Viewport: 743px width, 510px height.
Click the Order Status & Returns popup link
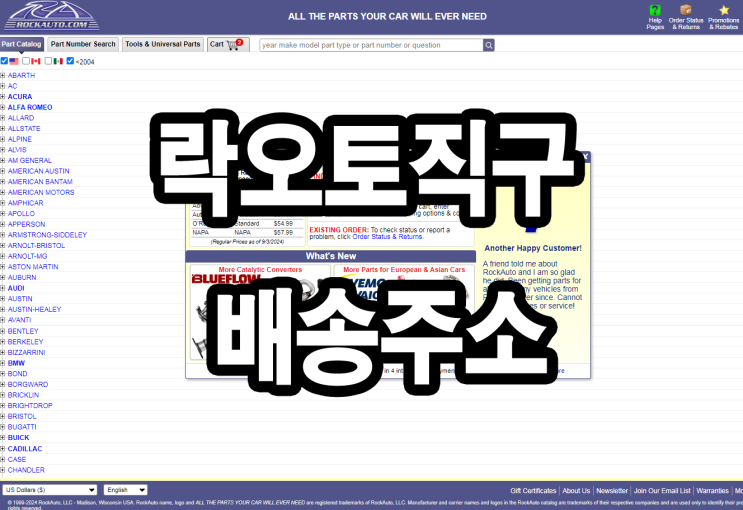pyautogui.click(x=387, y=237)
